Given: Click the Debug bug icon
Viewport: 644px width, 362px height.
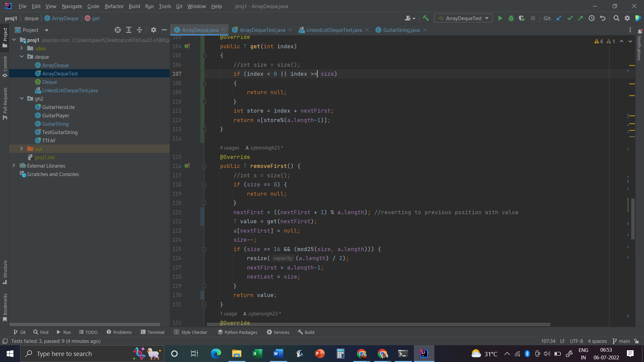Looking at the screenshot, I should point(511,18).
